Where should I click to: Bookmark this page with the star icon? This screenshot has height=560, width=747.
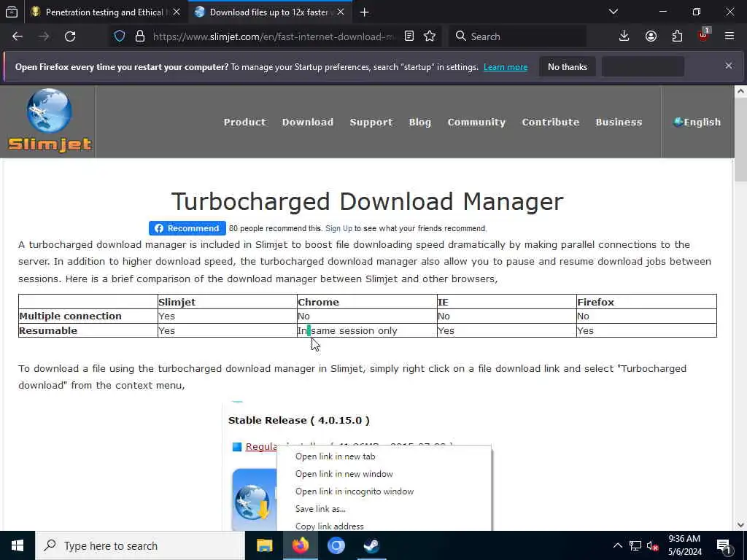click(430, 36)
